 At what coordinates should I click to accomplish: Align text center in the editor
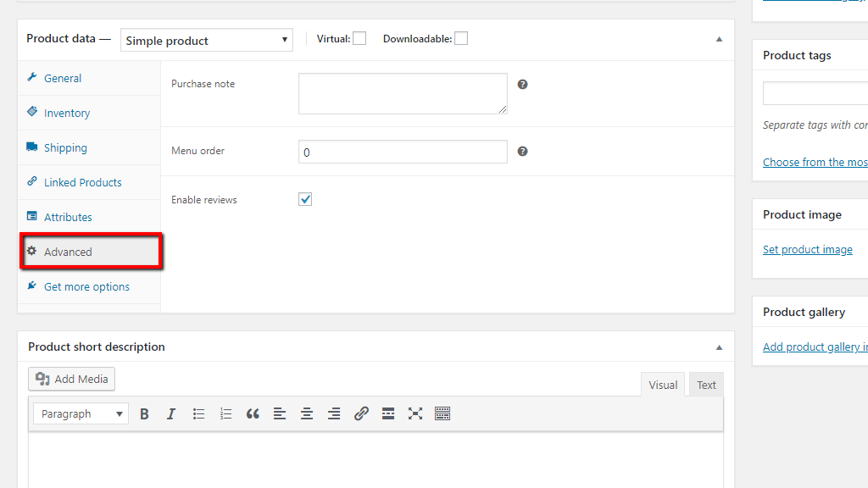[x=307, y=413]
